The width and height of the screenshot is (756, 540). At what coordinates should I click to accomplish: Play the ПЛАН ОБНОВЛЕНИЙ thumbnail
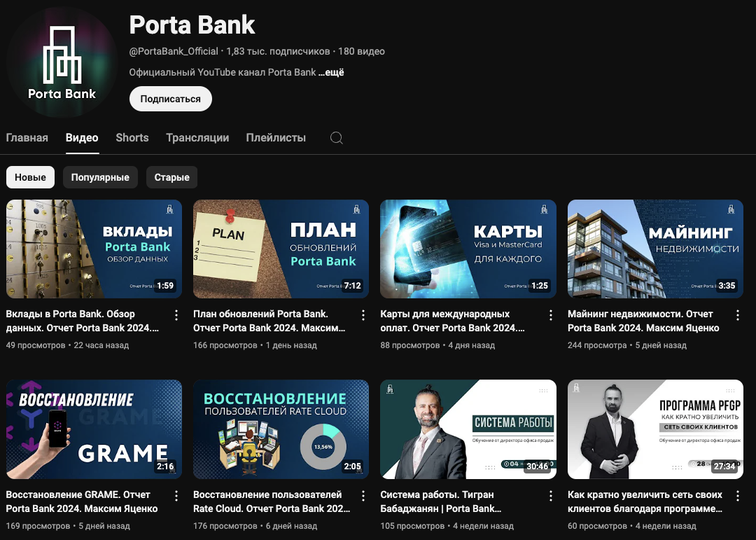281,249
